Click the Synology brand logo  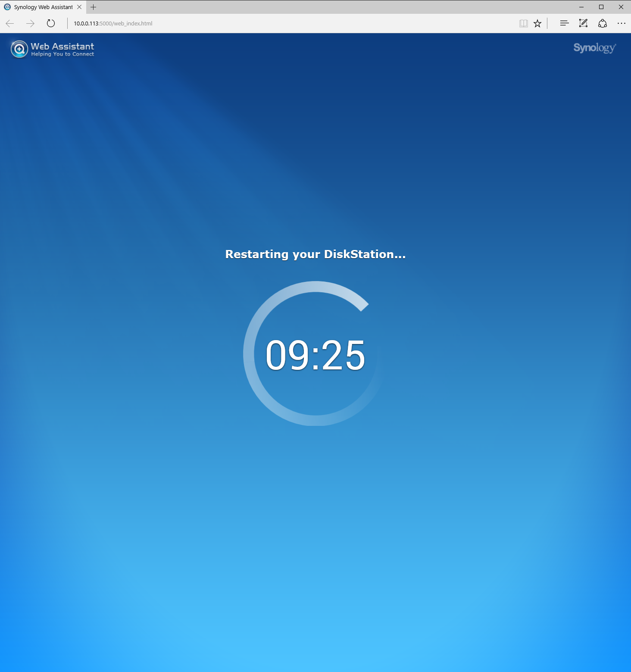point(595,48)
